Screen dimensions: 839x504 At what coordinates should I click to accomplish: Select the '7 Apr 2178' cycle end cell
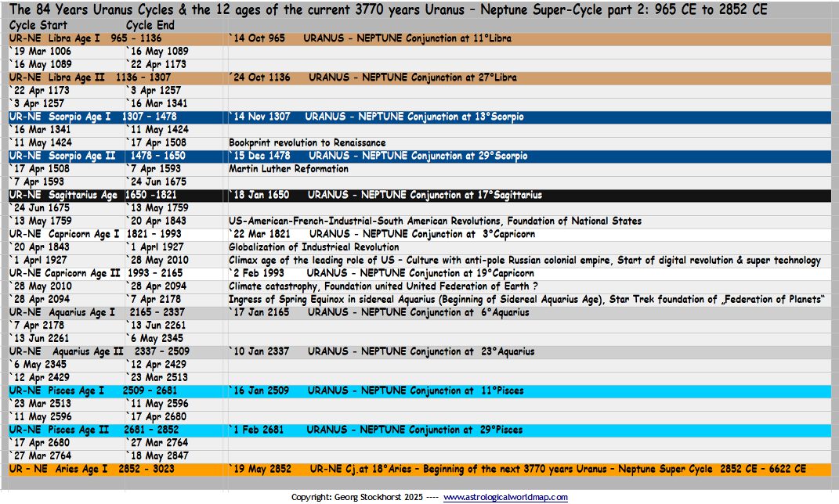(154, 299)
